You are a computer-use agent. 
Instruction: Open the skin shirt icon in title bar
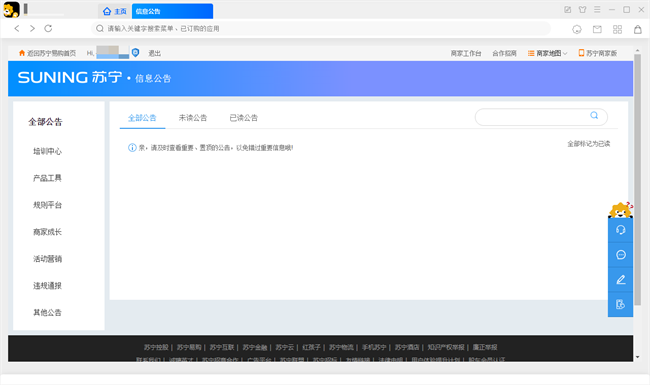click(582, 10)
